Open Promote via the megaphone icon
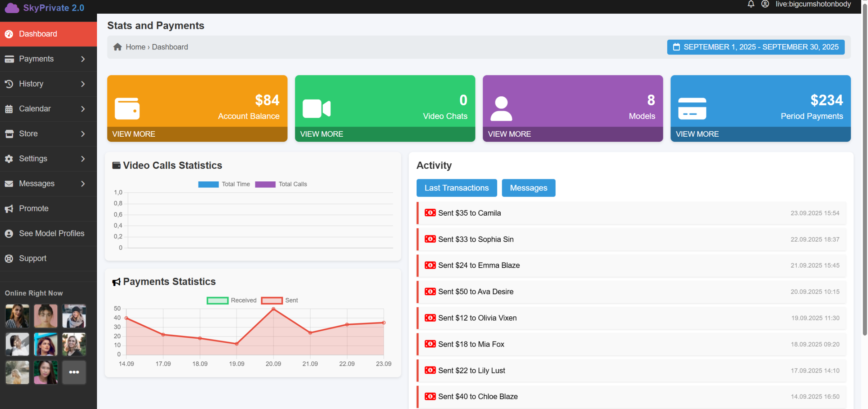868x409 pixels. pyautogui.click(x=9, y=208)
